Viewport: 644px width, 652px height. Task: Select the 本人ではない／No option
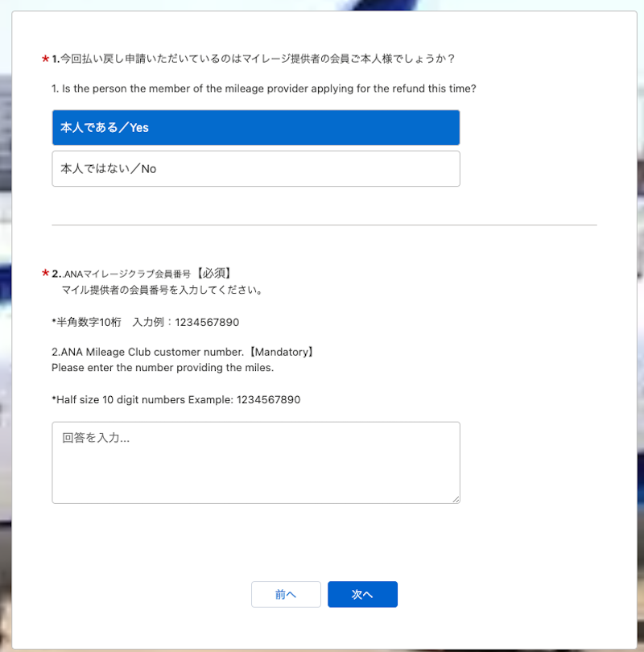(256, 169)
